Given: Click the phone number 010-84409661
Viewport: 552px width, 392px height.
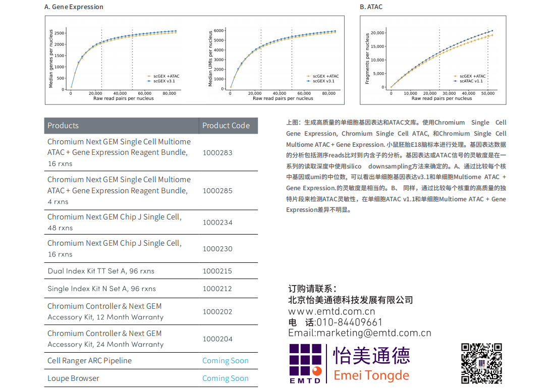Looking at the screenshot, I should pyautogui.click(x=349, y=322).
